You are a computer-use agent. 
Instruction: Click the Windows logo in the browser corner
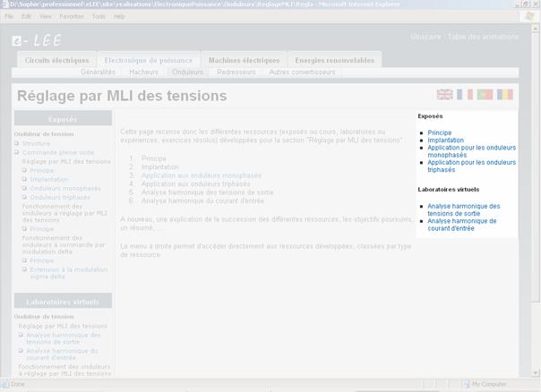[x=530, y=16]
